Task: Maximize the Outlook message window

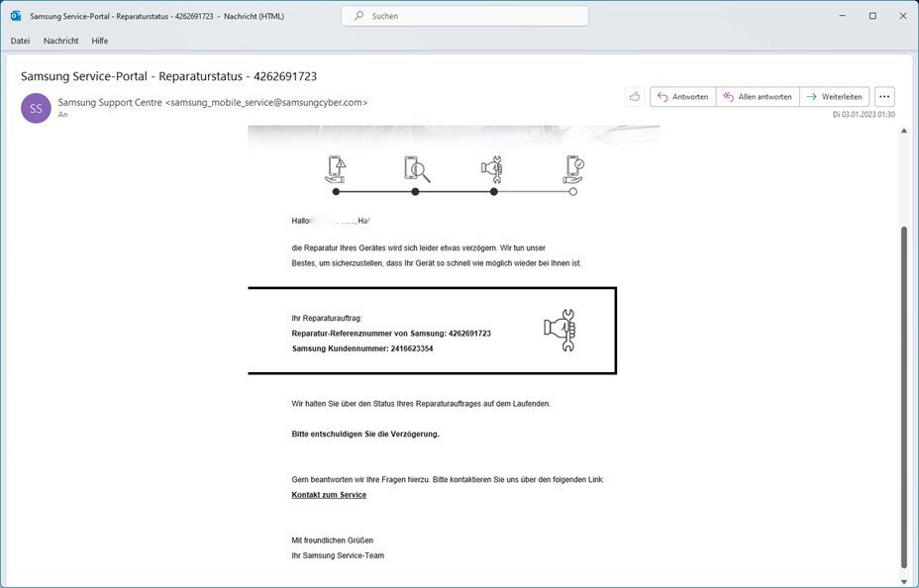Action: coord(872,16)
